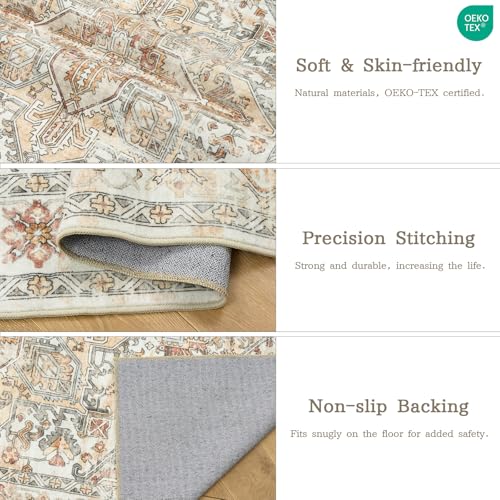This screenshot has height=500, width=500.
Task: Select the folded rug edge stitching photo
Action: click(x=138, y=250)
